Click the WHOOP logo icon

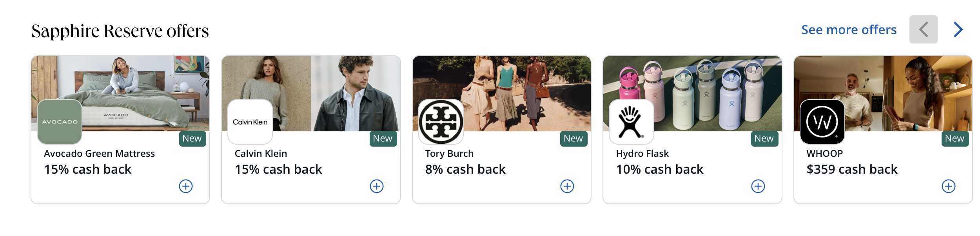pyautogui.click(x=822, y=122)
